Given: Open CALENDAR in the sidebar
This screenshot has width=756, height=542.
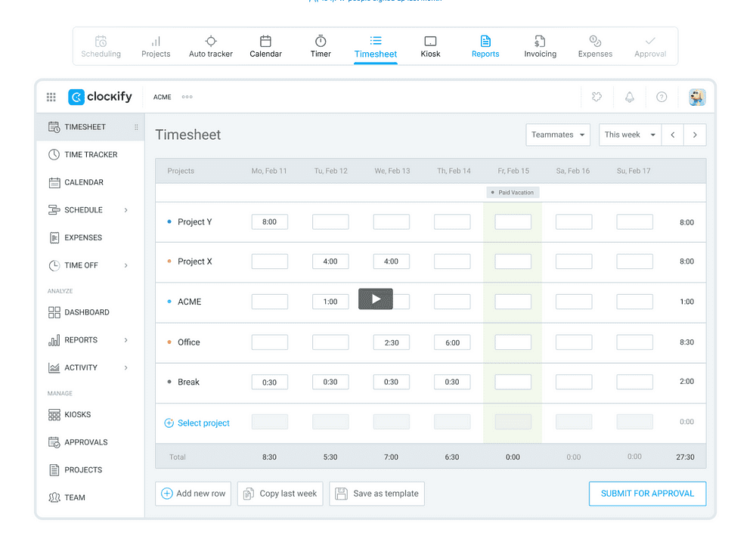Looking at the screenshot, I should tap(90, 182).
